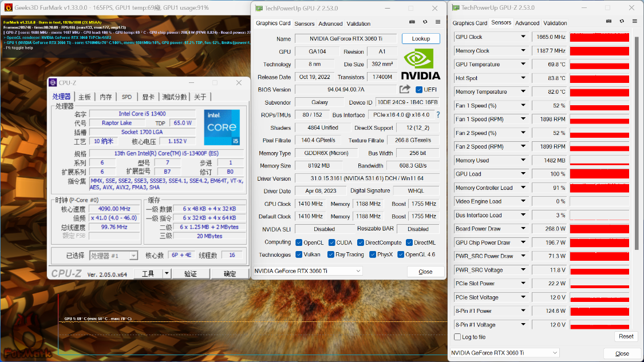This screenshot has width=644, height=362.
Task: Open the hamburger menu in the GPU-Z Sensors window
Action: click(x=634, y=21)
